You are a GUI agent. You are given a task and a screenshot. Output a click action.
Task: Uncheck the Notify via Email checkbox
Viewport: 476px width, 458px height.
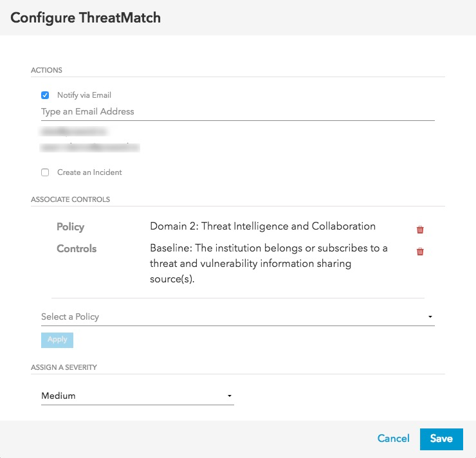click(x=45, y=95)
